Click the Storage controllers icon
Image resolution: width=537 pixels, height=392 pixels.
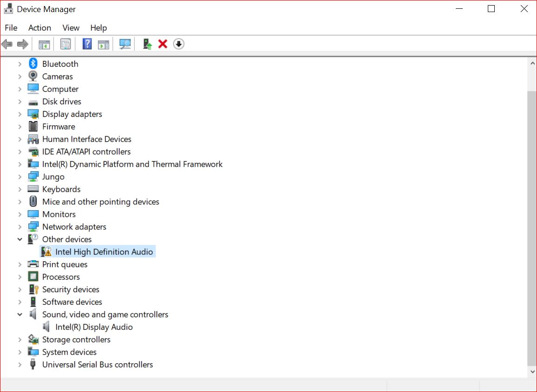coord(33,339)
